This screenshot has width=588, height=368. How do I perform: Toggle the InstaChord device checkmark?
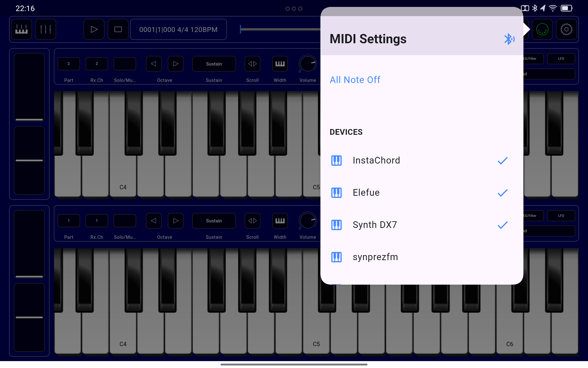point(503,161)
